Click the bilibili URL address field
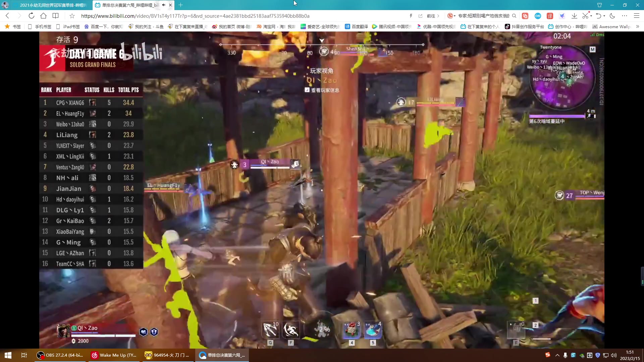Screen dimensions: 644x362 [x=195, y=16]
